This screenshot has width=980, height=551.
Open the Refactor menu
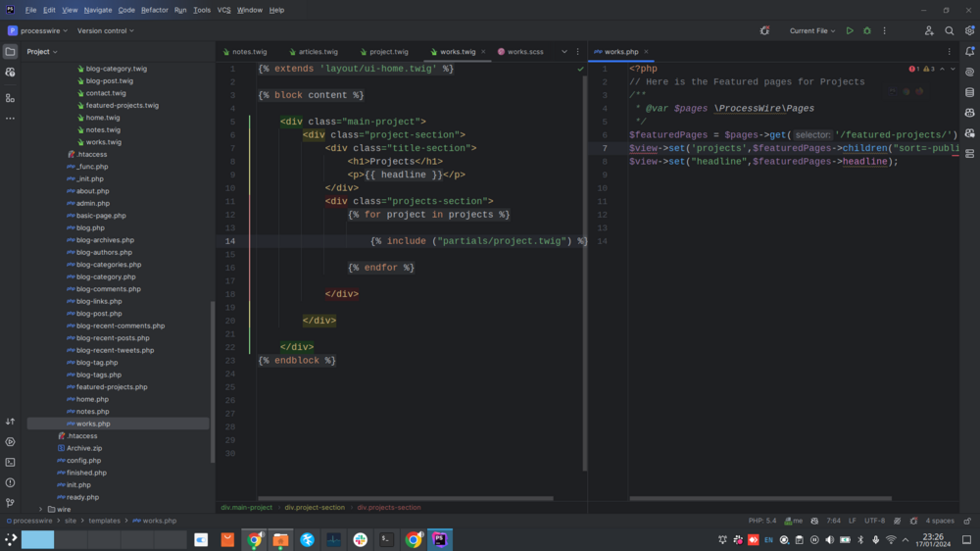(x=154, y=10)
